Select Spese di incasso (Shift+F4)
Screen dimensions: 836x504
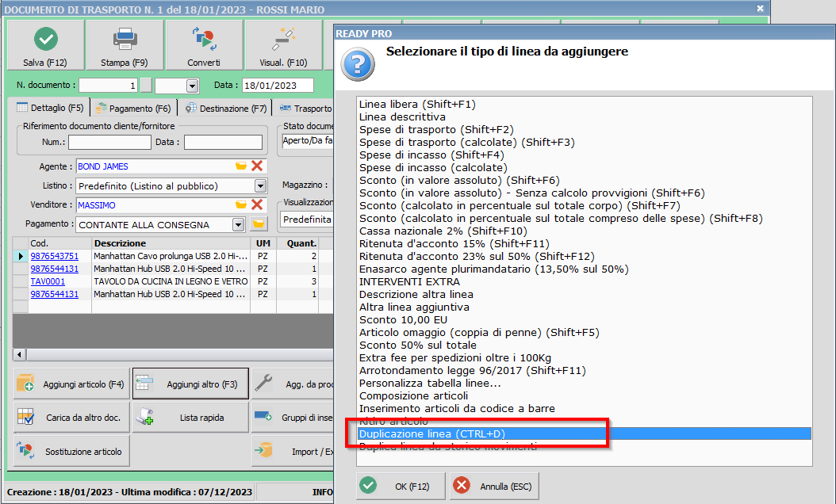[x=431, y=155]
